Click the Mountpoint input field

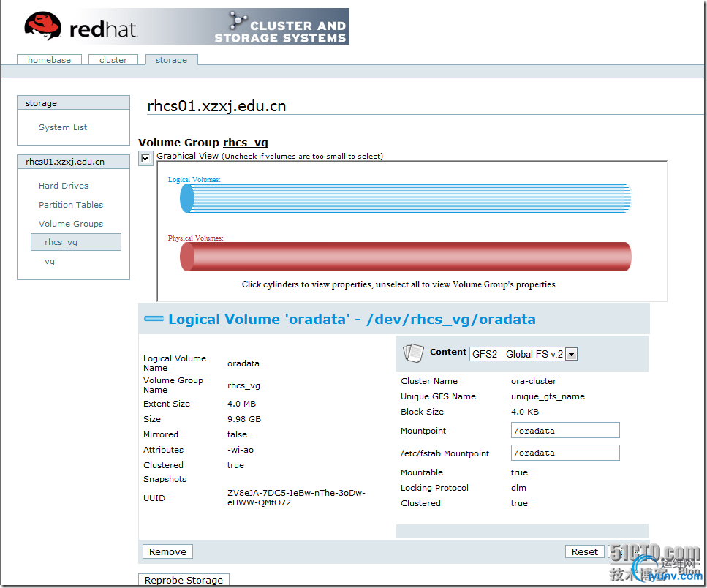(565, 430)
